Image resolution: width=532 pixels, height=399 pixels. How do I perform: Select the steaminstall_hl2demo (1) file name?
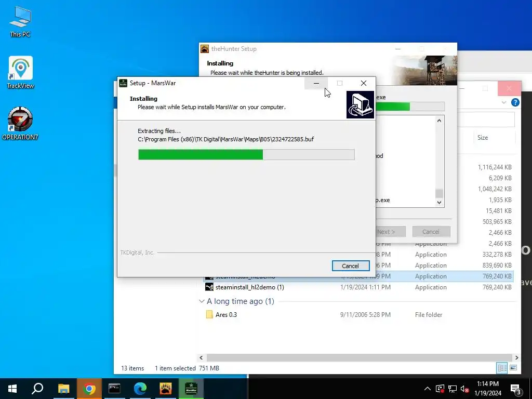[250, 287]
